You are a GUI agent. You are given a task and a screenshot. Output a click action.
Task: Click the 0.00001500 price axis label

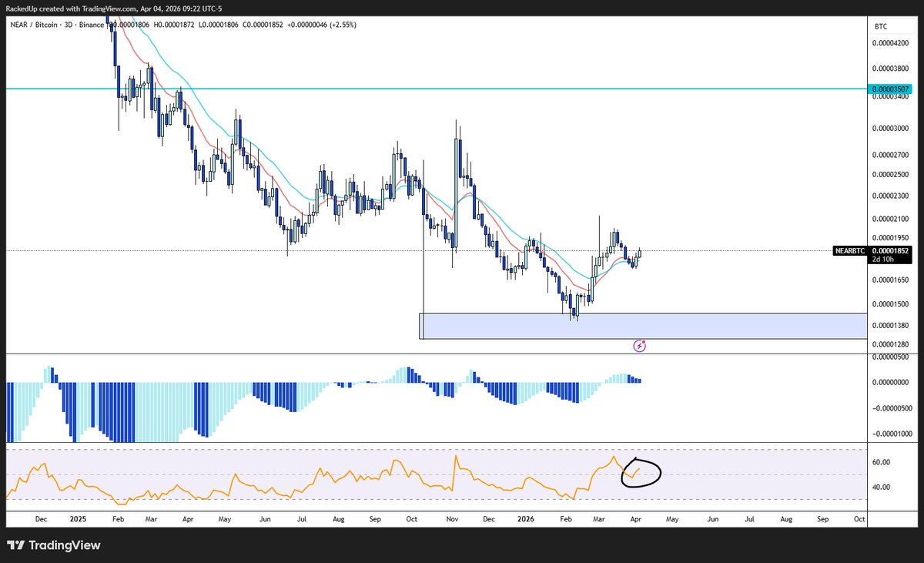pyautogui.click(x=889, y=304)
